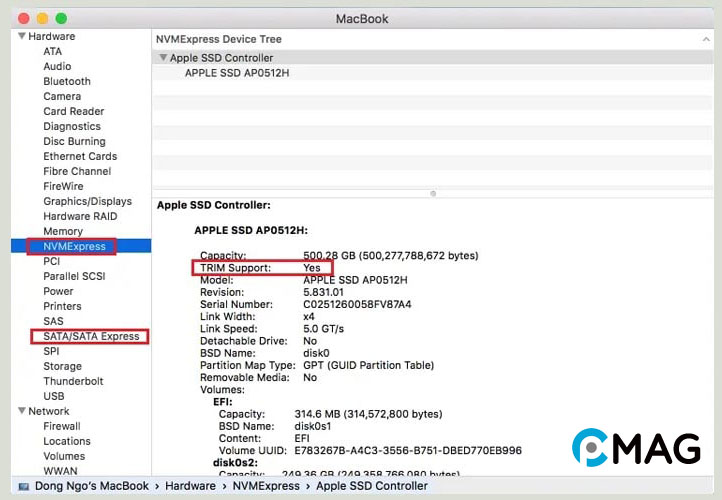The width and height of the screenshot is (722, 500).
Task: Open Fibre Channel entry
Action: [77, 171]
